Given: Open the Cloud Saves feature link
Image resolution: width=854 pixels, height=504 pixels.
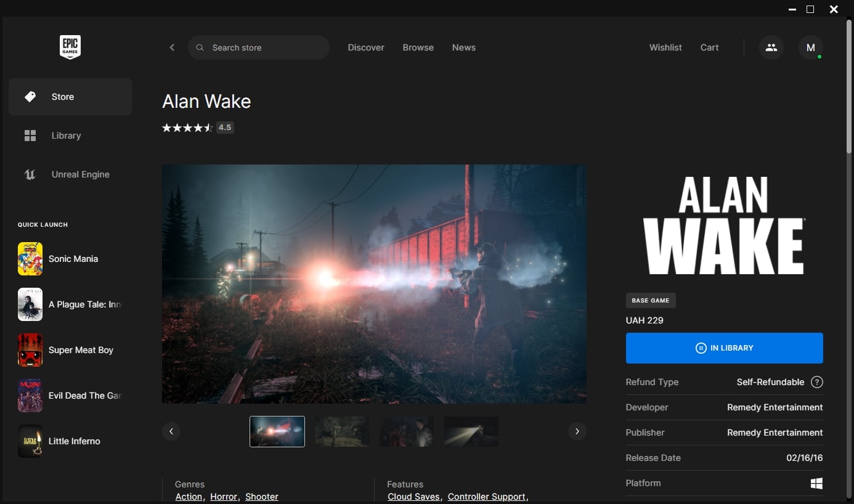Looking at the screenshot, I should [413, 497].
